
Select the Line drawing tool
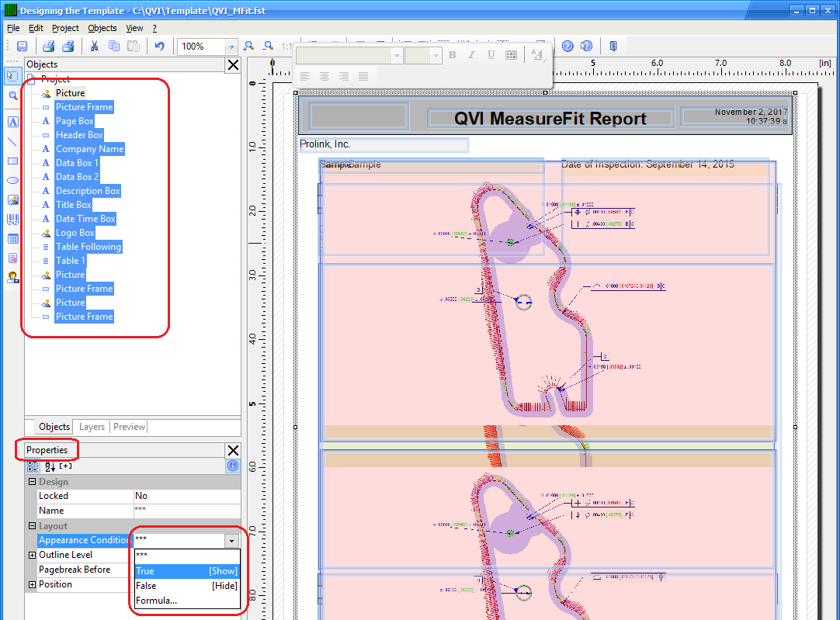tap(13, 142)
